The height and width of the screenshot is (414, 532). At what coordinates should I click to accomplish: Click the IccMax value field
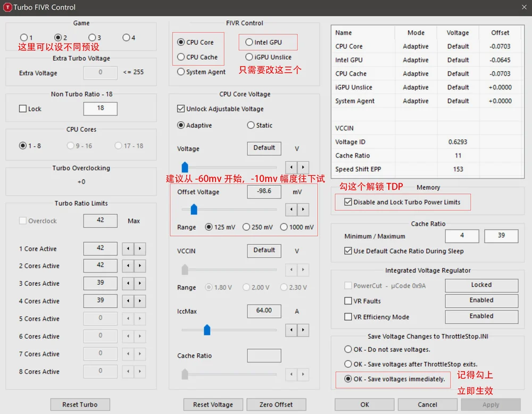coord(264,311)
